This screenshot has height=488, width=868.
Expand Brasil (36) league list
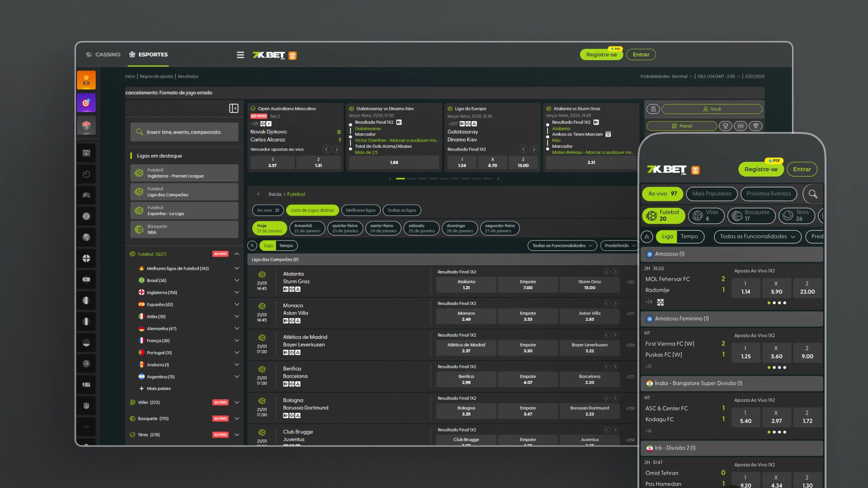tap(237, 281)
